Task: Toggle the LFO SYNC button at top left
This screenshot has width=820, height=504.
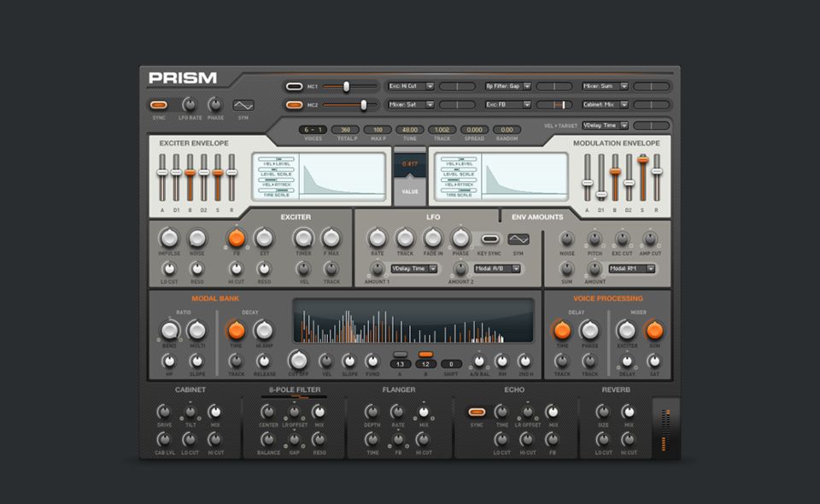Action: click(159, 105)
